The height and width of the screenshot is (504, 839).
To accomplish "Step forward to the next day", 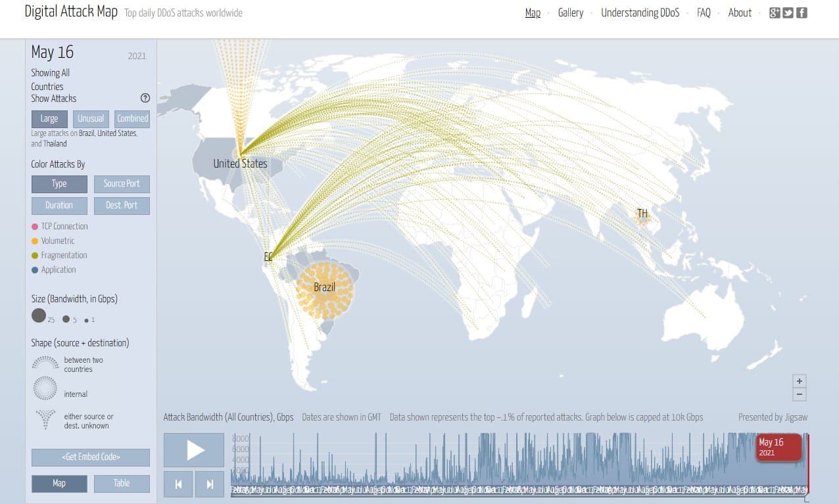I will [x=210, y=484].
